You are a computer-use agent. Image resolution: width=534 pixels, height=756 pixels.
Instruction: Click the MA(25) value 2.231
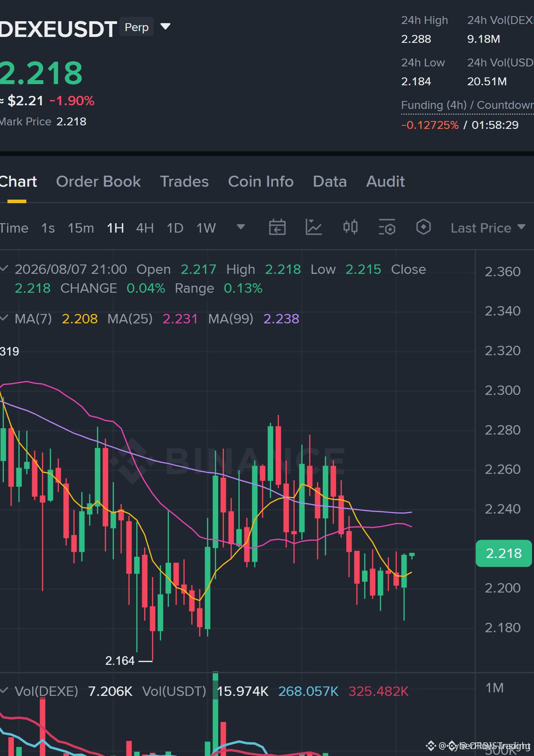tap(180, 319)
